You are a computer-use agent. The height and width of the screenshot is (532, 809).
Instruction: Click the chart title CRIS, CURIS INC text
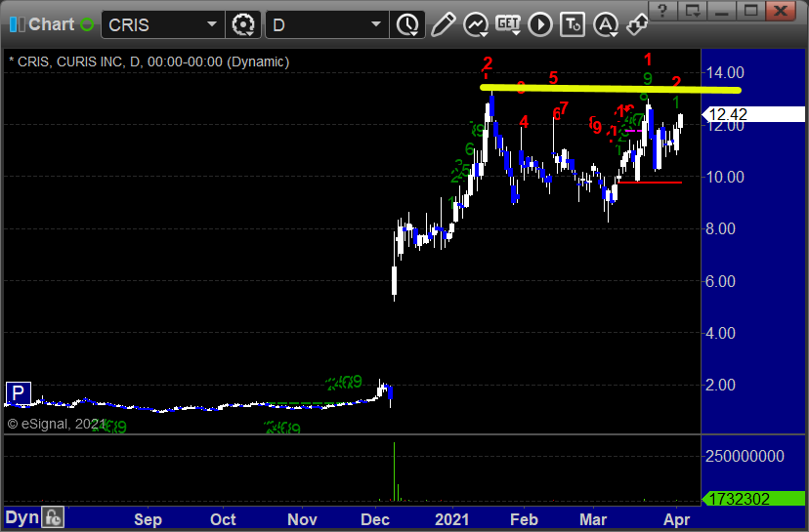149,61
